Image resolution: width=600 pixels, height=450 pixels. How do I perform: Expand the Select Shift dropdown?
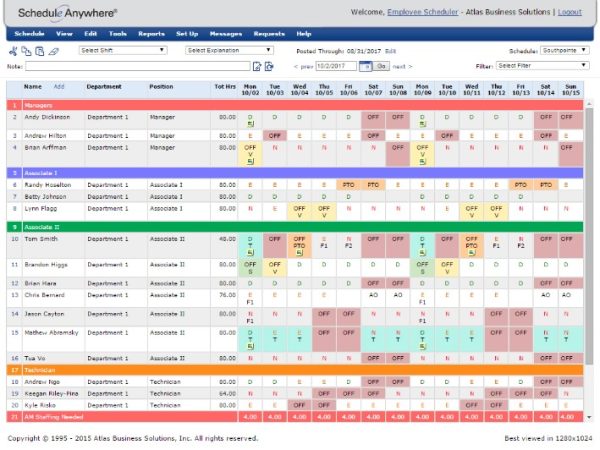tap(121, 49)
